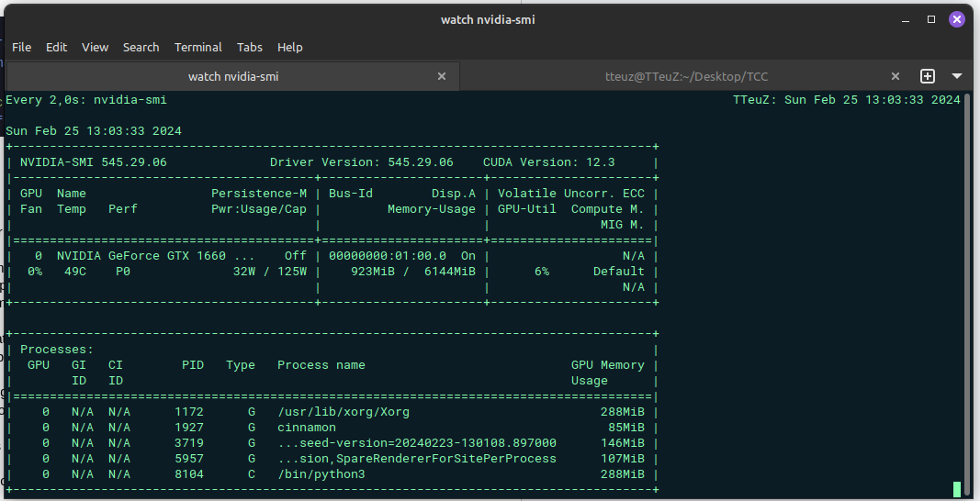Close the watch nvidia-smi tab
The width and height of the screenshot is (980, 501).
coord(442,76)
